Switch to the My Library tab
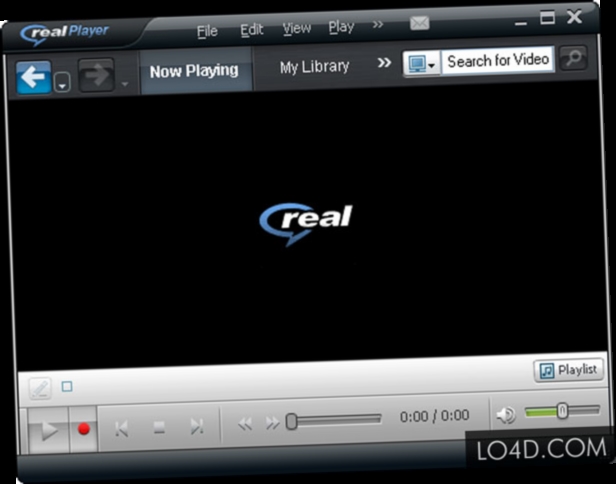Image resolution: width=616 pixels, height=484 pixels. (314, 67)
